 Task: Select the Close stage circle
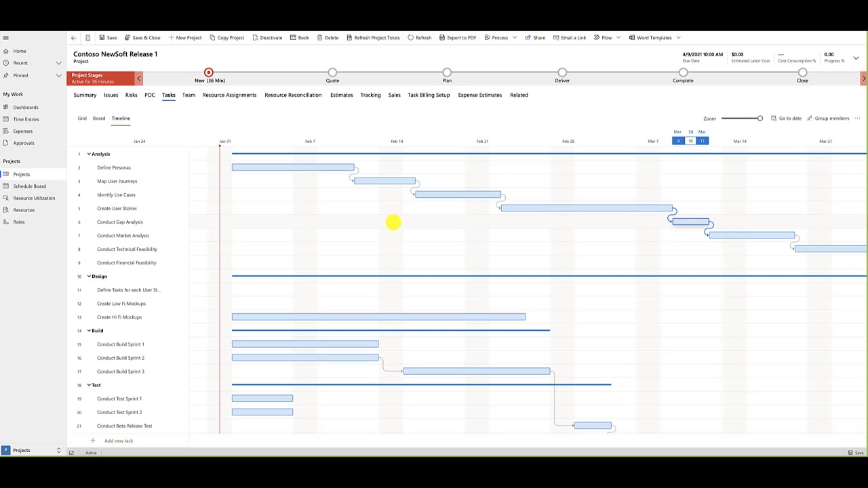pyautogui.click(x=802, y=73)
